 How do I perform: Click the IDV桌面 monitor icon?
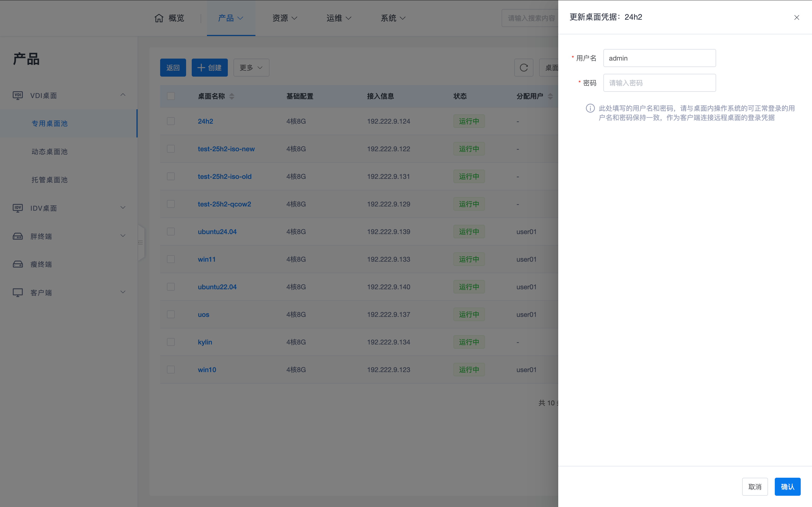point(18,208)
